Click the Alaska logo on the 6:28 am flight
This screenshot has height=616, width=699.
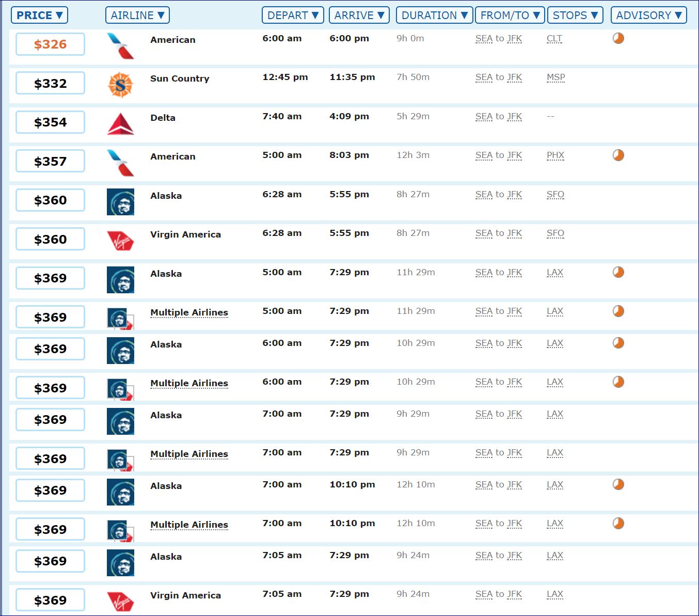pos(120,202)
